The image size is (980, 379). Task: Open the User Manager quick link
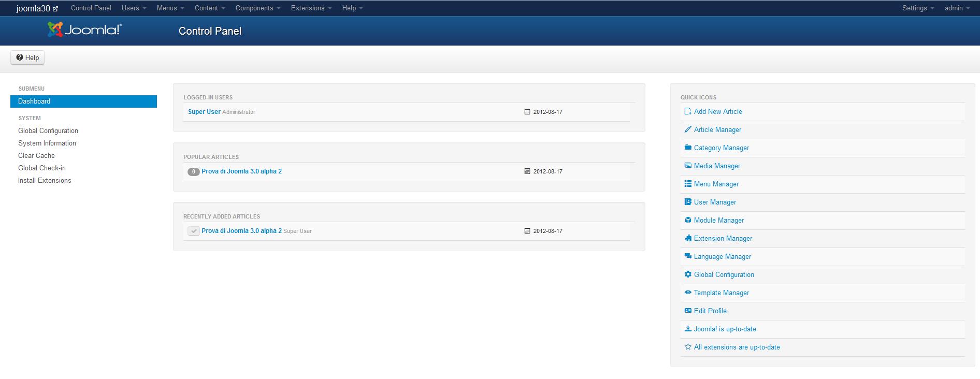pyautogui.click(x=715, y=202)
